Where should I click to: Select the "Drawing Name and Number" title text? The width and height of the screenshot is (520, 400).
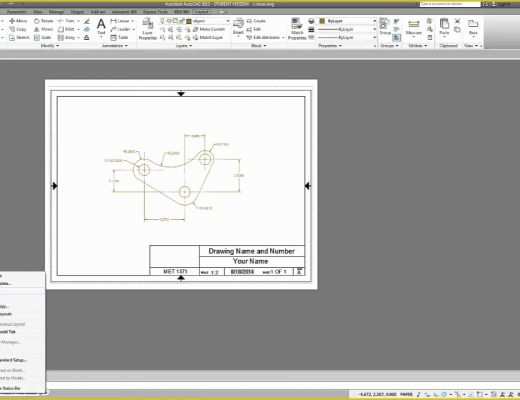coord(252,251)
